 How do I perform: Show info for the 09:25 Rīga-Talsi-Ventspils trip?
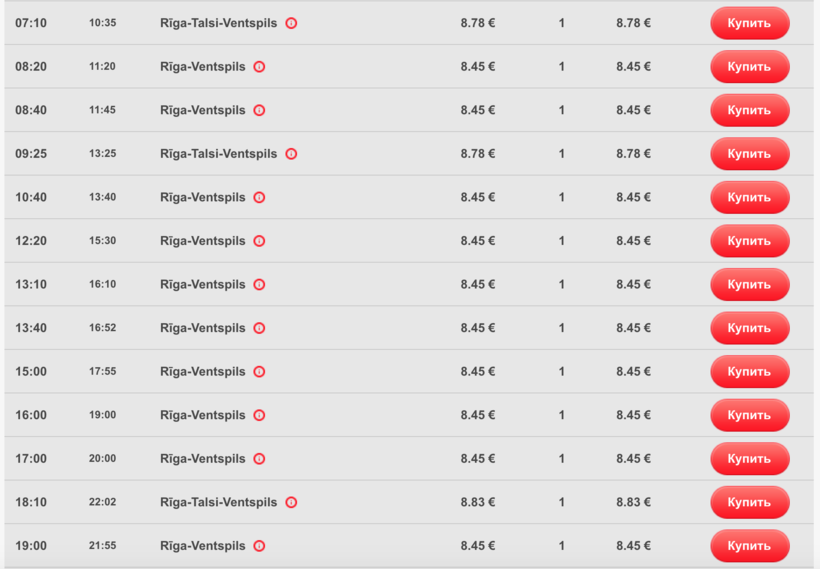coord(291,154)
